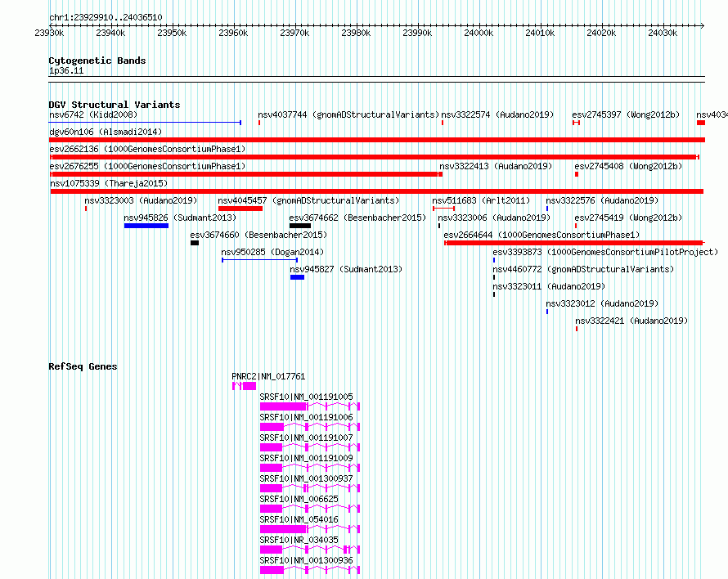
Task: Click nsv3323011 (Audano2019) label
Action: coord(549,286)
